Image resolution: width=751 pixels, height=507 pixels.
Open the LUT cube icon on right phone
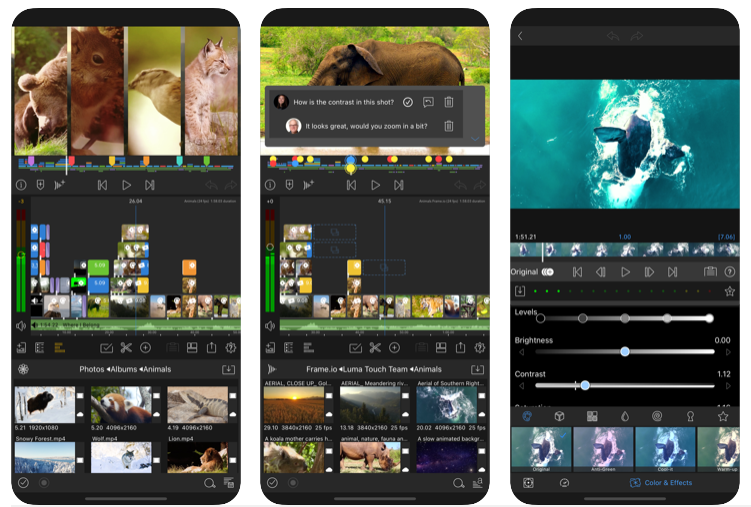point(559,416)
